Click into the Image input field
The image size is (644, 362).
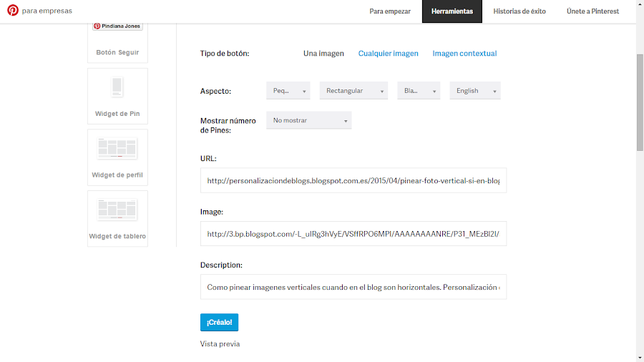coord(353,233)
